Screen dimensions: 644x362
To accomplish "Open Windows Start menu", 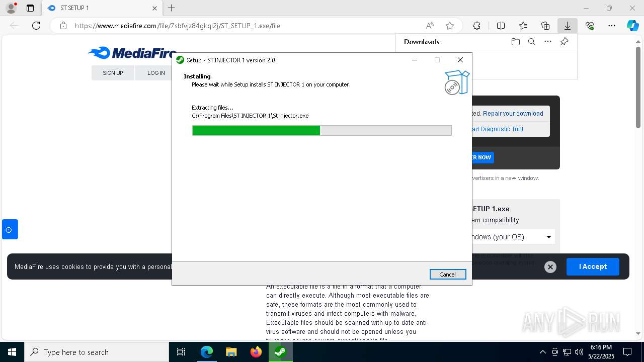I will tap(12, 352).
